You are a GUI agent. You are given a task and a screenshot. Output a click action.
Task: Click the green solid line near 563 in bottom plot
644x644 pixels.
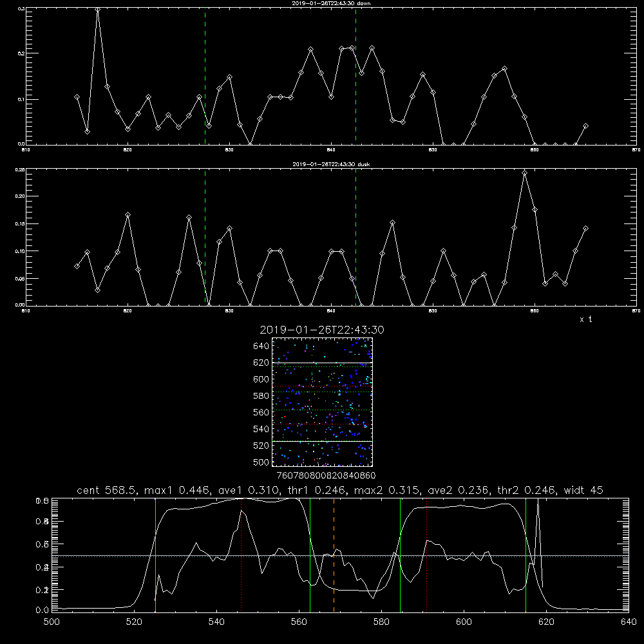[x=310, y=554]
